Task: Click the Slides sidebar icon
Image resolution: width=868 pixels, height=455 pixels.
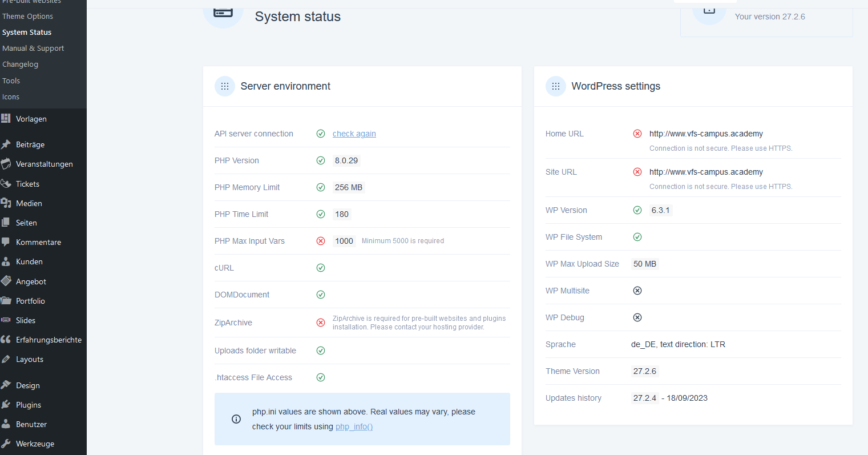Action: 6,320
